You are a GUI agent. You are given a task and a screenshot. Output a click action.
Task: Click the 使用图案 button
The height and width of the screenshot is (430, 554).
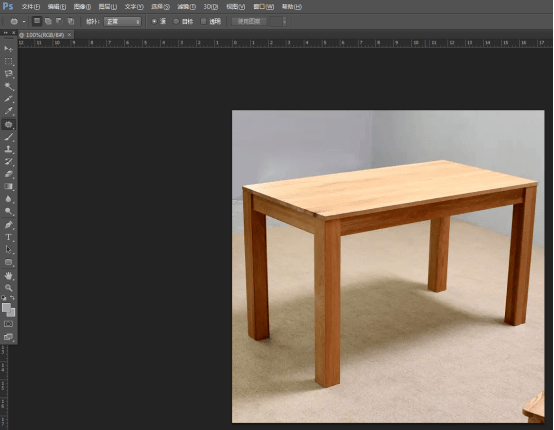coord(249,22)
